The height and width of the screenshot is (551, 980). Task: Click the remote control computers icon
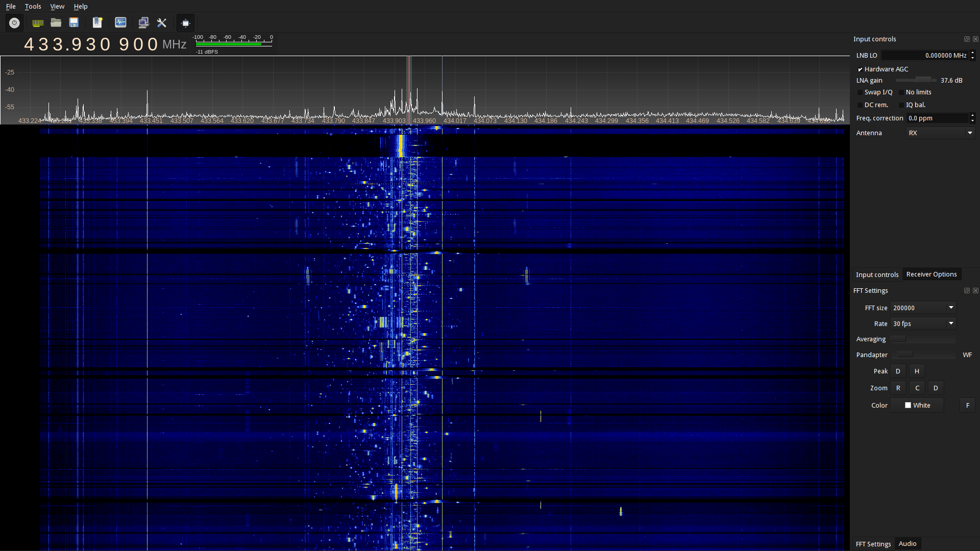(x=143, y=22)
